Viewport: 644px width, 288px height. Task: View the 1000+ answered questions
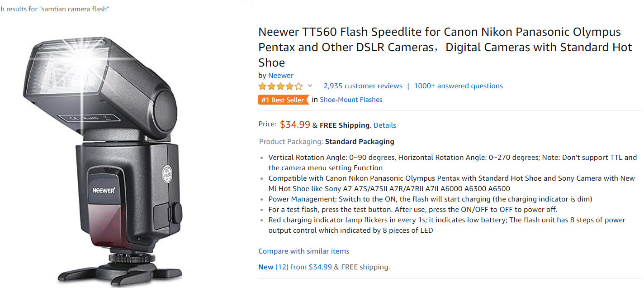click(x=458, y=86)
